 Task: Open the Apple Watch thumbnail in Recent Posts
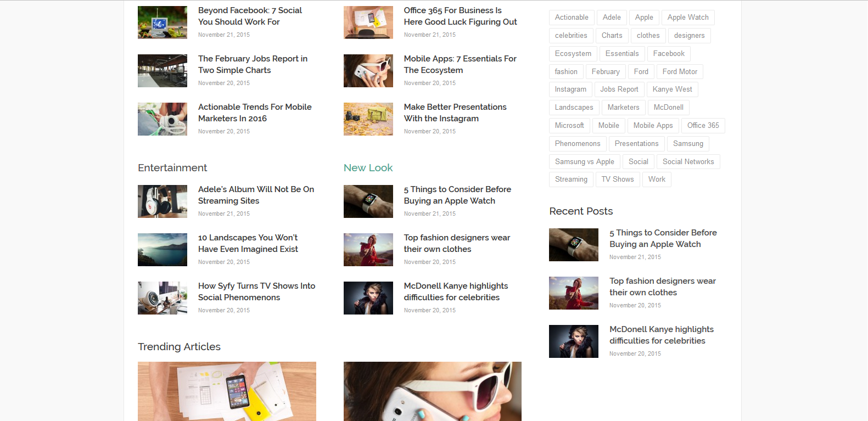pyautogui.click(x=574, y=245)
